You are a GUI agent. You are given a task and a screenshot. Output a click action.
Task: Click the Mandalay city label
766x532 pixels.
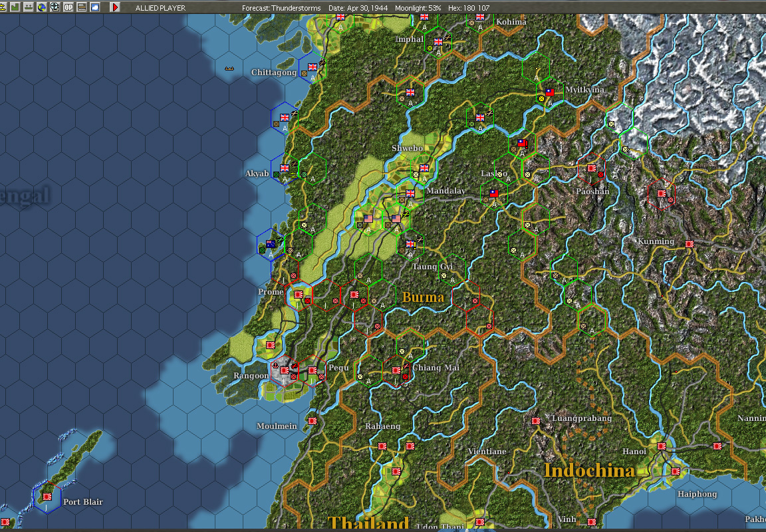446,191
